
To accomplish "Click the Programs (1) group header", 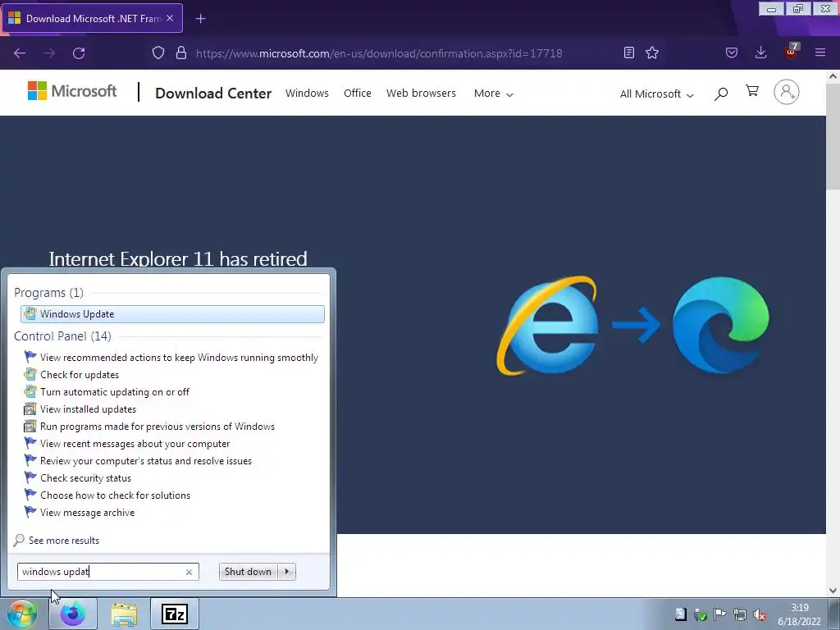I will pyautogui.click(x=48, y=293).
